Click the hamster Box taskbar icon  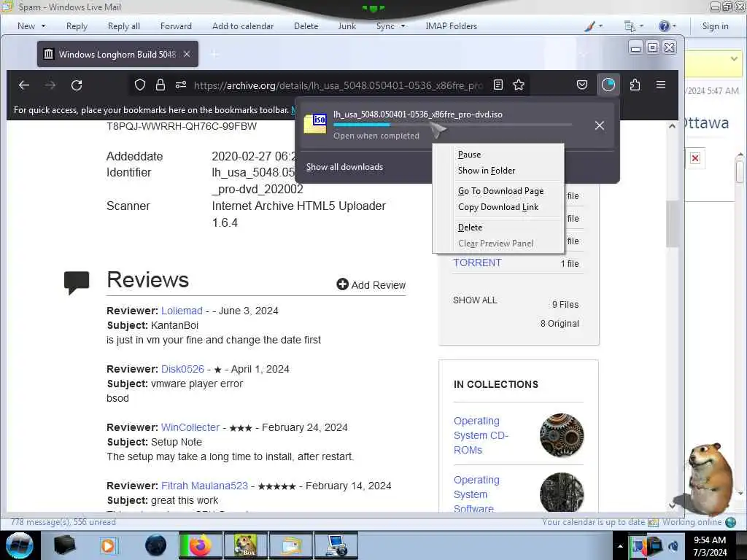[x=246, y=545]
